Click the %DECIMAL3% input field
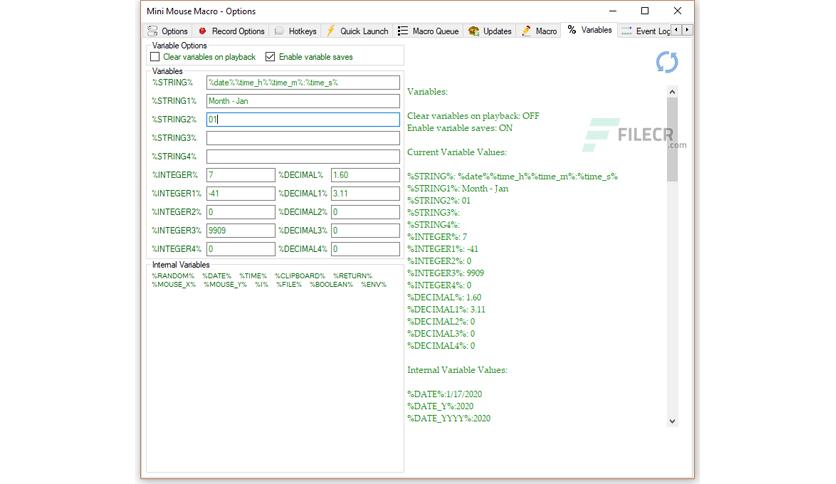 tap(365, 230)
